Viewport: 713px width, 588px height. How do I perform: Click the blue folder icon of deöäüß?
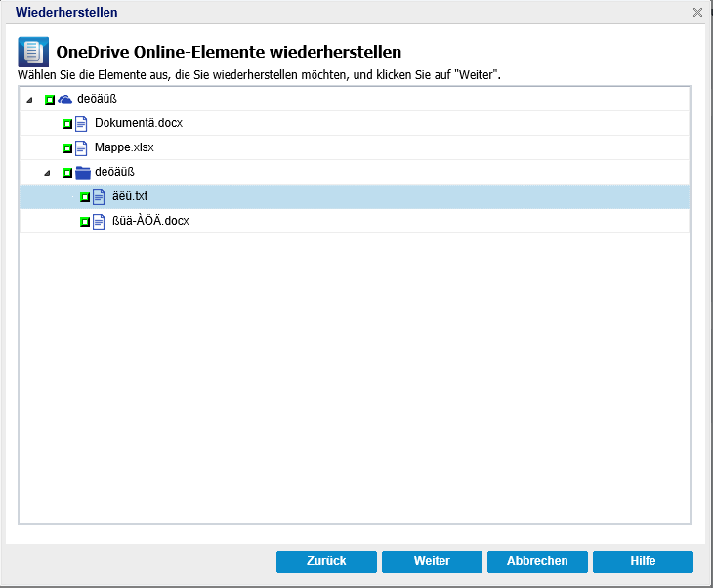pyautogui.click(x=83, y=172)
